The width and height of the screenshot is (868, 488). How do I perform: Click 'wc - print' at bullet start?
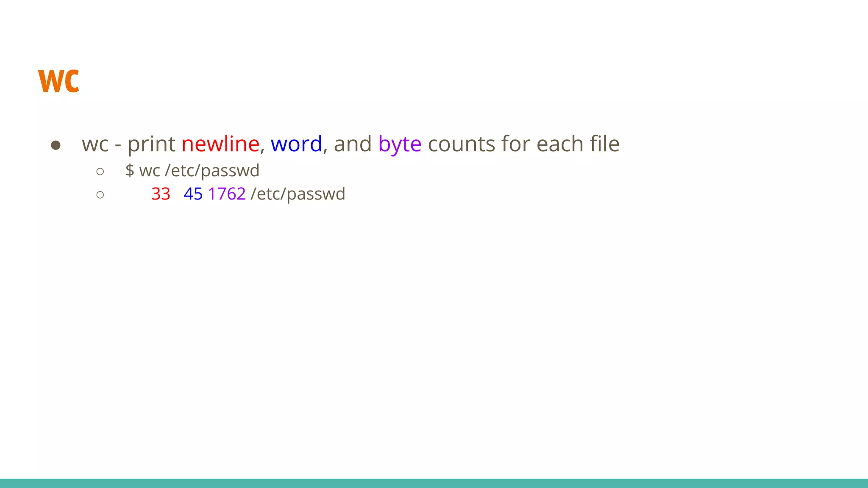tap(128, 145)
